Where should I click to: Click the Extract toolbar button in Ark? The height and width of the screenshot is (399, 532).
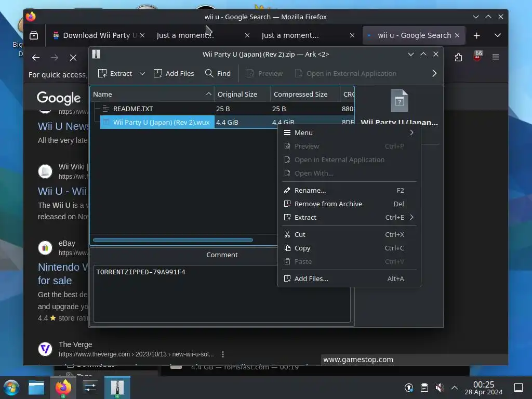tap(115, 73)
